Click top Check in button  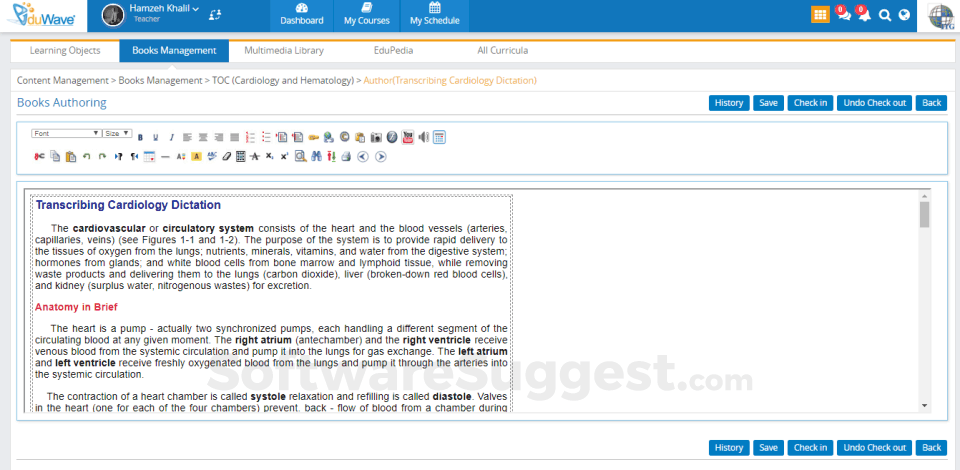[810, 103]
